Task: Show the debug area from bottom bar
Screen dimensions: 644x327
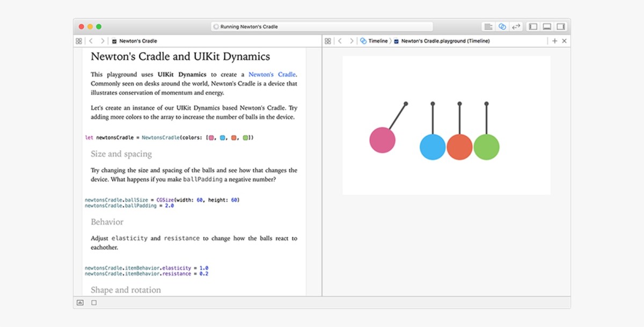Action: click(x=80, y=303)
